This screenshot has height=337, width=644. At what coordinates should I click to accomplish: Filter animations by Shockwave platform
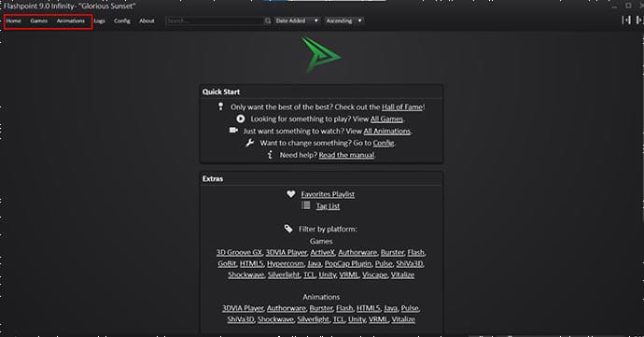275,319
